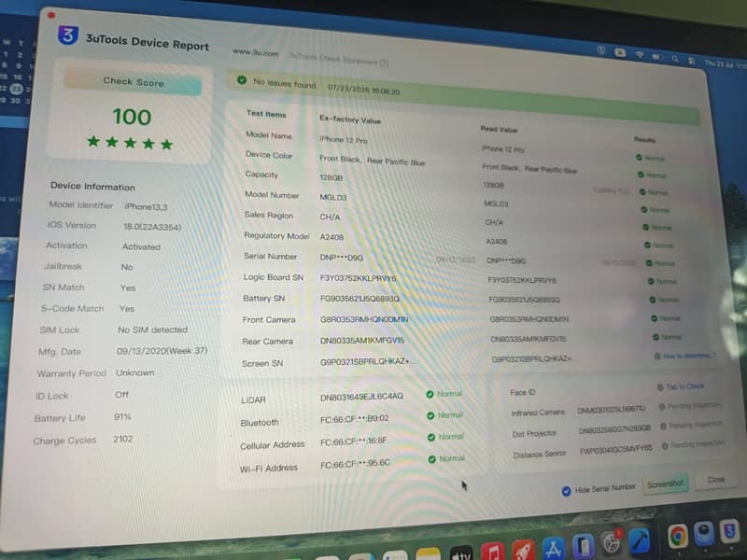Open Google Chrome from the dock
This screenshot has height=560, width=747.
pos(678,536)
